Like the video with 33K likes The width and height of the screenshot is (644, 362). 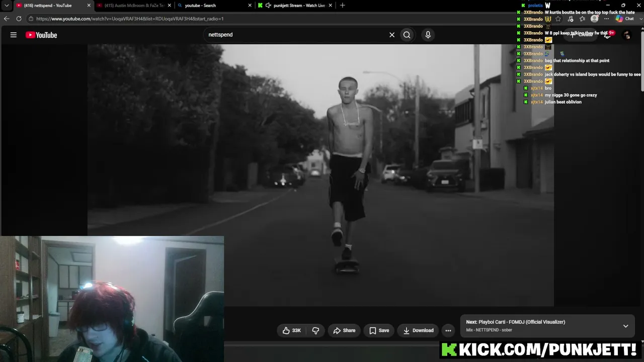coord(292,330)
